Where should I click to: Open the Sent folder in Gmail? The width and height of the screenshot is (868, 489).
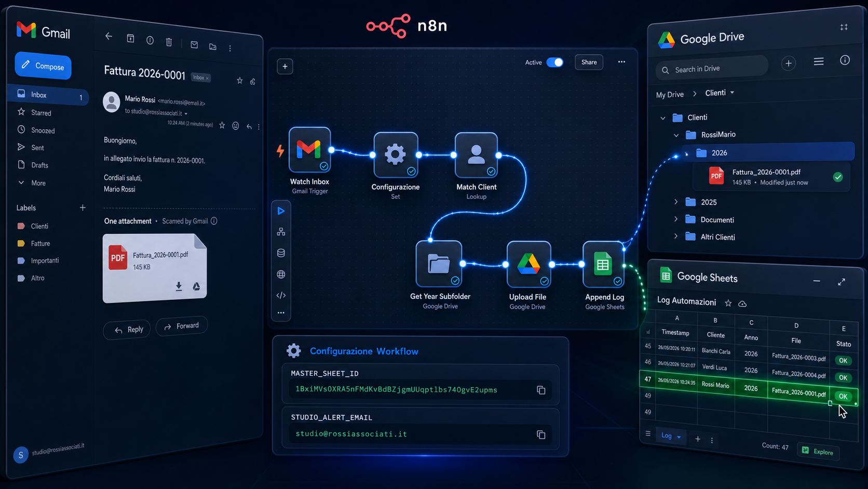pos(37,148)
